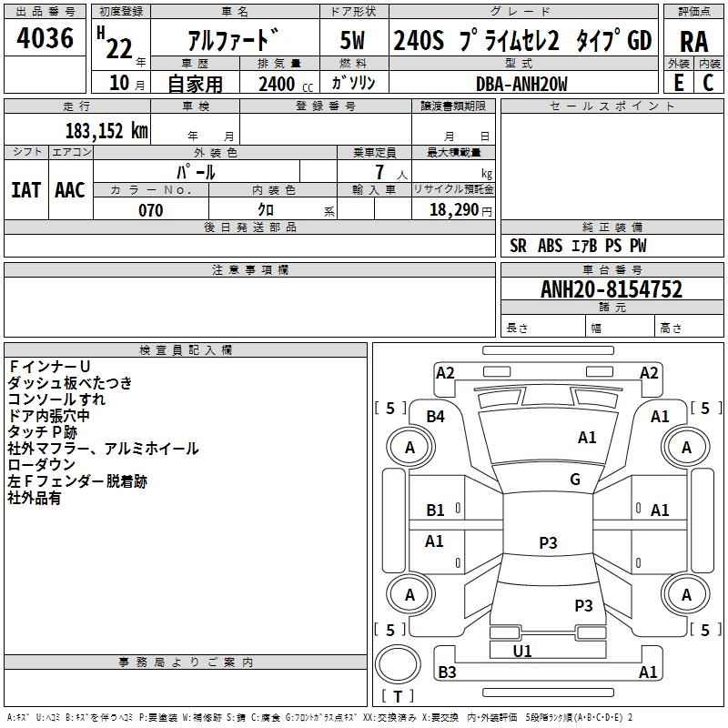Select the shift type IAT
This screenshot has width=728, height=728.
[x=26, y=190]
